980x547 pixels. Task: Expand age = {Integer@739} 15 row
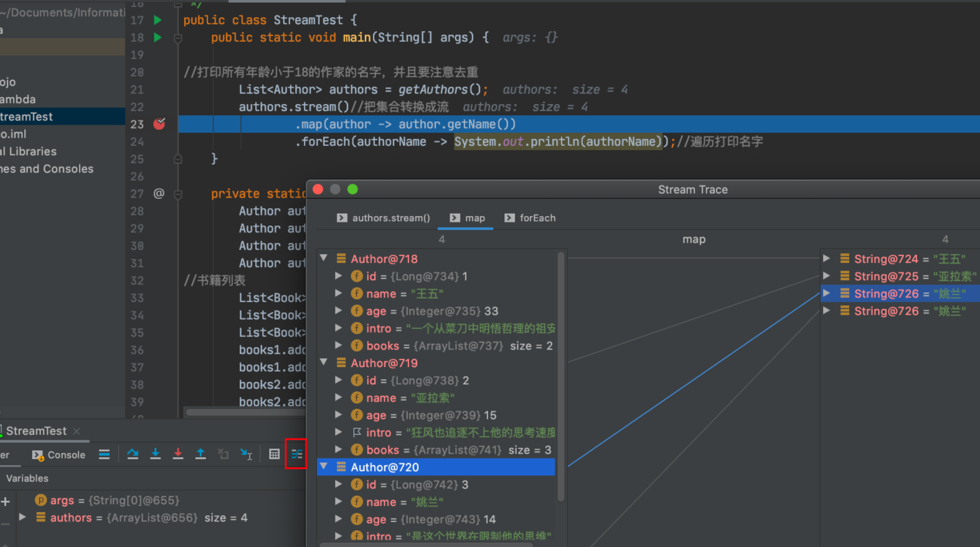pyautogui.click(x=339, y=414)
